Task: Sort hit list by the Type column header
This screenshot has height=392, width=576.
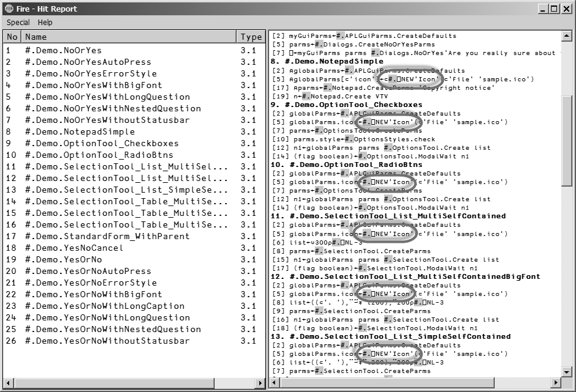Action: click(251, 37)
